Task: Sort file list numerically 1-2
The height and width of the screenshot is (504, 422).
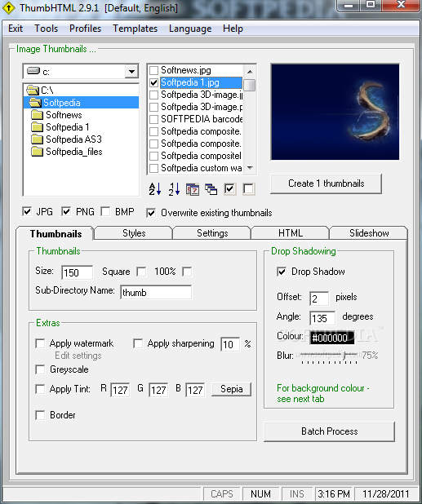Action: pos(174,189)
